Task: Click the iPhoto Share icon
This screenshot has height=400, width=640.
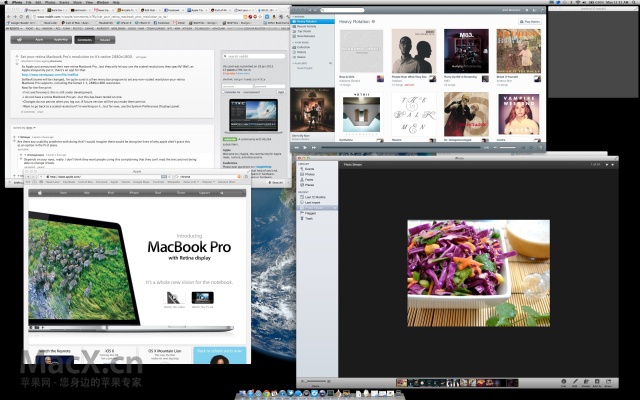Action: (608, 382)
